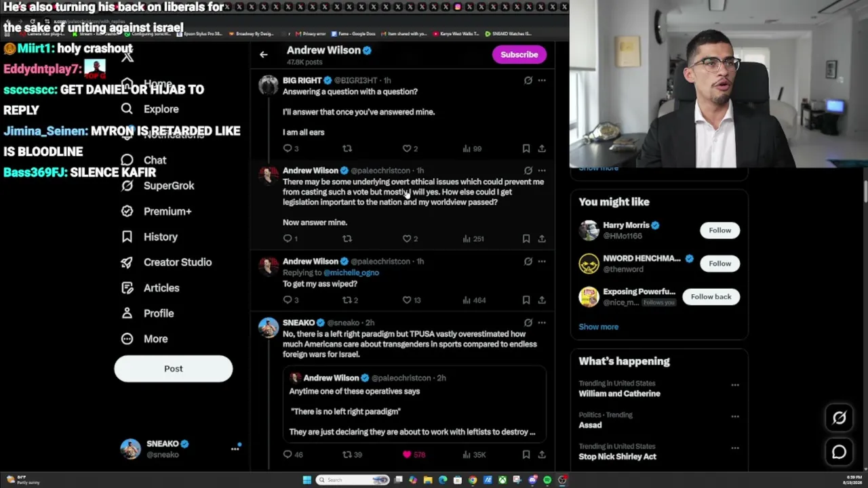Share SNEAKO's tweet
868x488 pixels.
[x=542, y=455]
